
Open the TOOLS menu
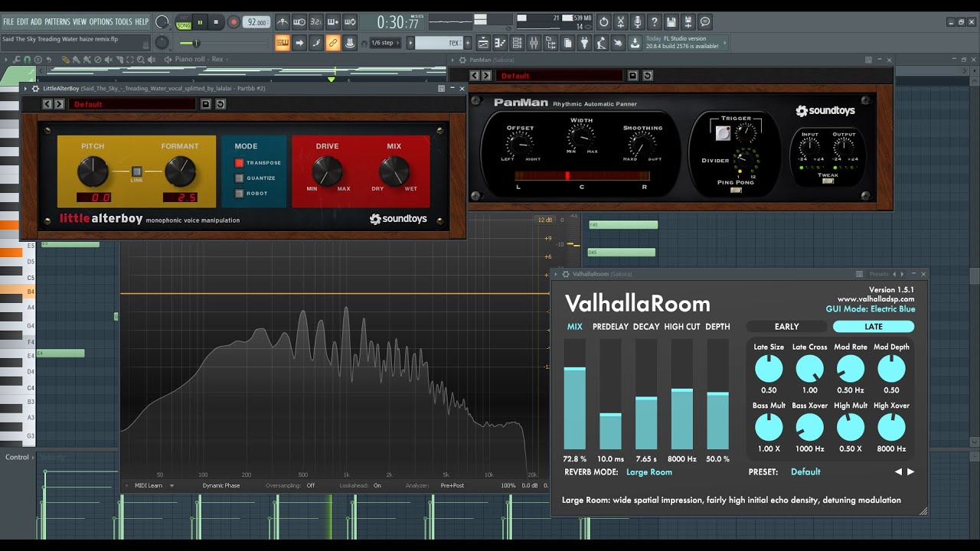123,21
